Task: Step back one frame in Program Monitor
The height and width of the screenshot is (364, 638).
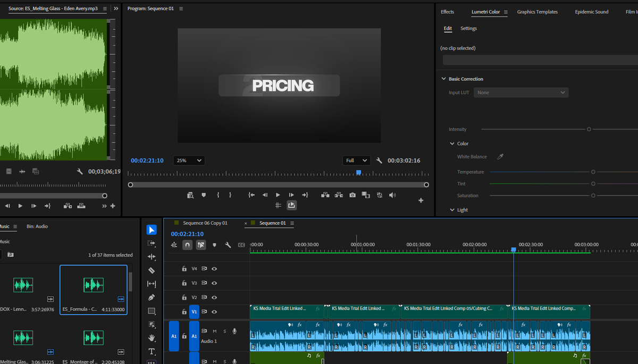Action: 265,195
